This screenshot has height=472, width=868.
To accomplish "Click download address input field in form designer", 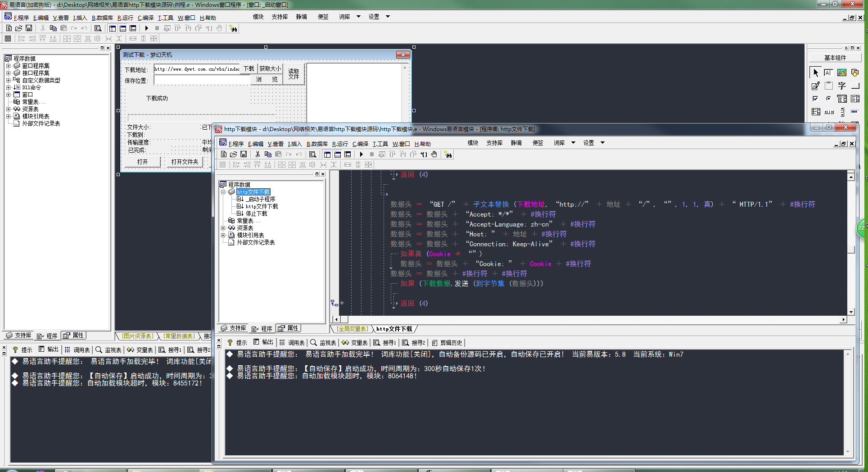I will [x=197, y=69].
